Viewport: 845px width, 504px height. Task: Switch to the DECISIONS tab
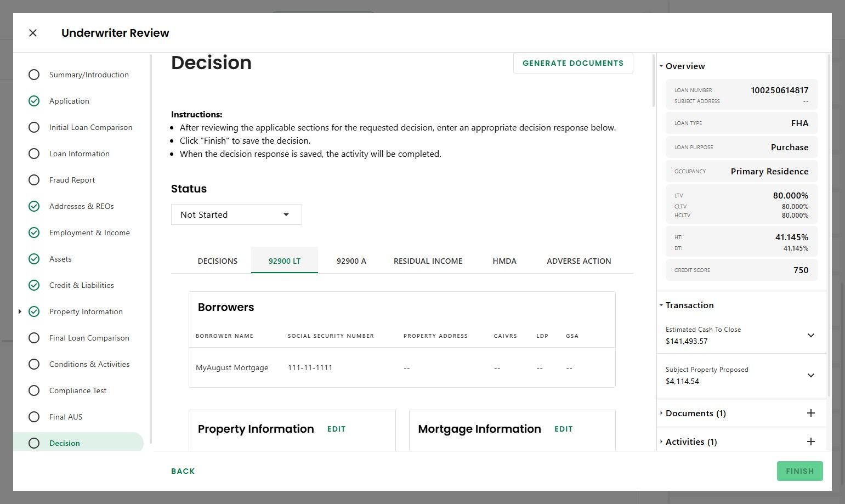218,261
